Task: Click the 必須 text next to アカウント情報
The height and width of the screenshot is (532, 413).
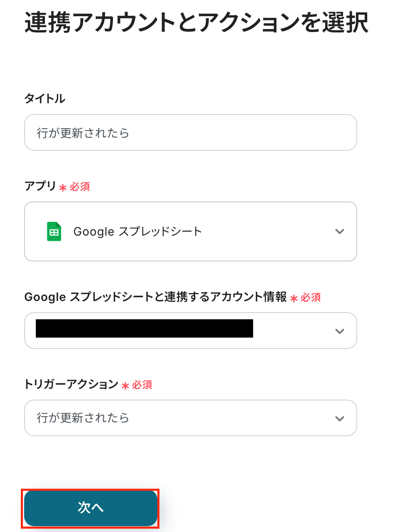Action: tap(311, 297)
